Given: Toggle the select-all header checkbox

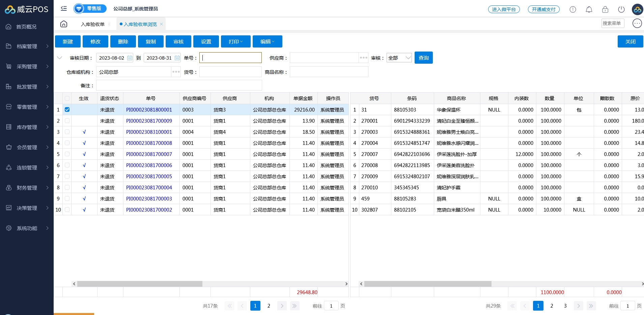Looking at the screenshot, I should (67, 98).
